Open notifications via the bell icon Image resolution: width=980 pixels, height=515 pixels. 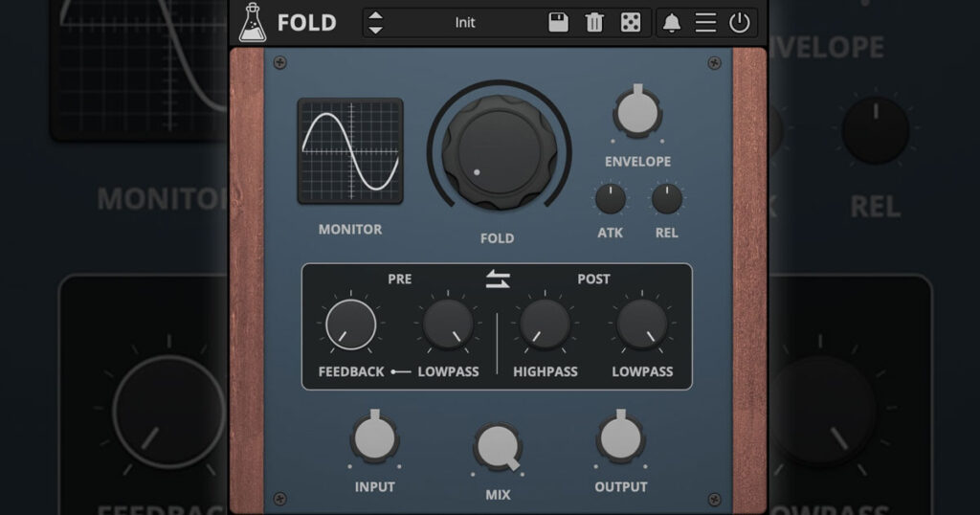[671, 23]
